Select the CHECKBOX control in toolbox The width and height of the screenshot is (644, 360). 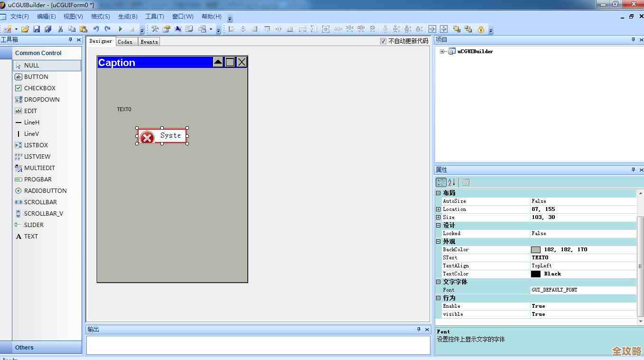(40, 88)
